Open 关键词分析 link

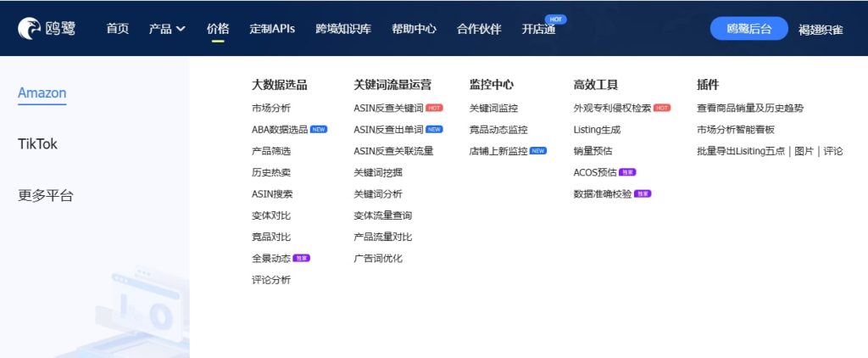pos(377,194)
